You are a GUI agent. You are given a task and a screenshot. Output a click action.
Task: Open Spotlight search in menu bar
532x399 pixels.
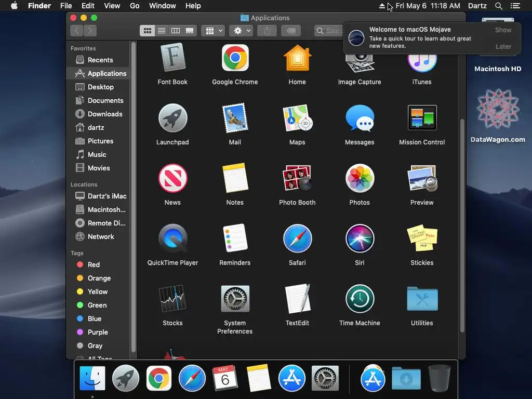(498, 6)
